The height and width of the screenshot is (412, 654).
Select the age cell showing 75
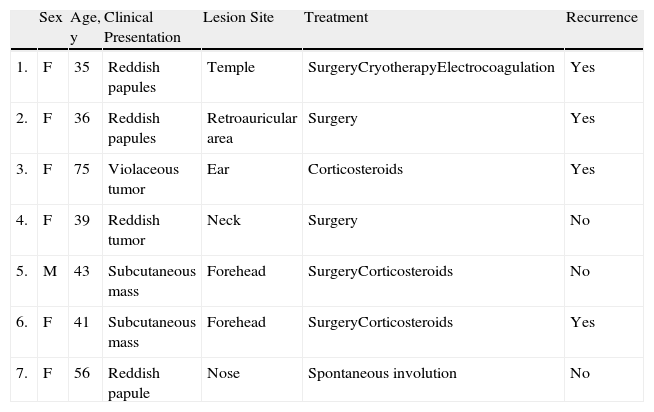(81, 169)
